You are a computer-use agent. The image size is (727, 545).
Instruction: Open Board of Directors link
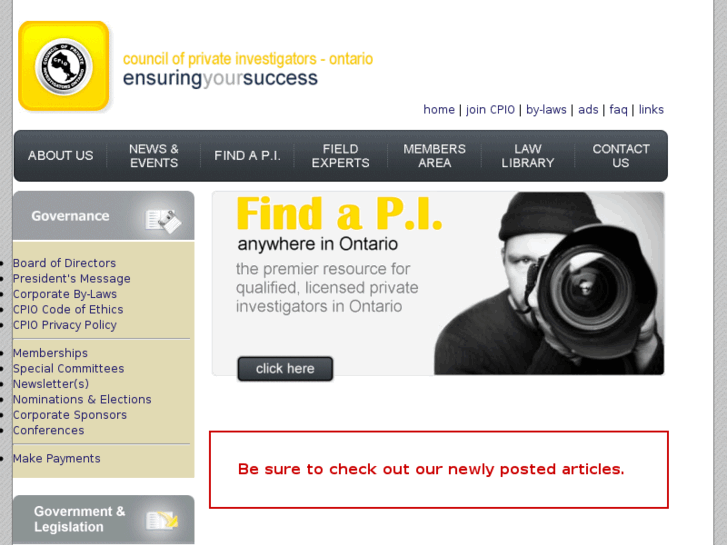(x=64, y=263)
